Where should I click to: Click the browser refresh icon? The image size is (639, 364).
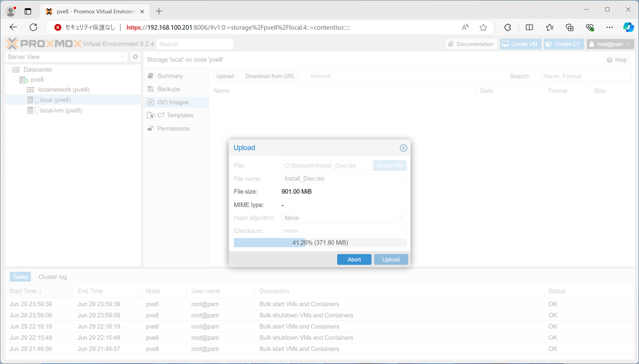click(x=33, y=27)
